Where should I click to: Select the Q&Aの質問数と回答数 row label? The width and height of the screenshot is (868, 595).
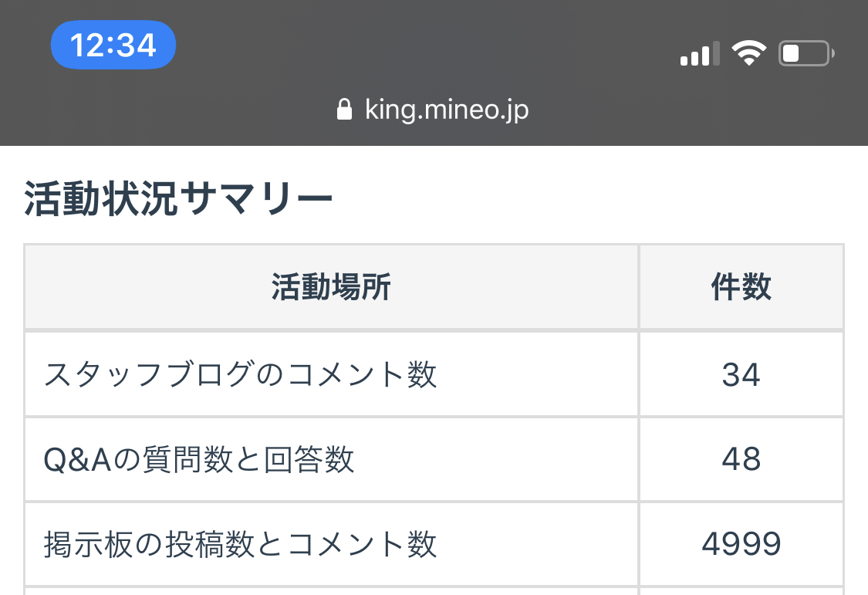[199, 460]
